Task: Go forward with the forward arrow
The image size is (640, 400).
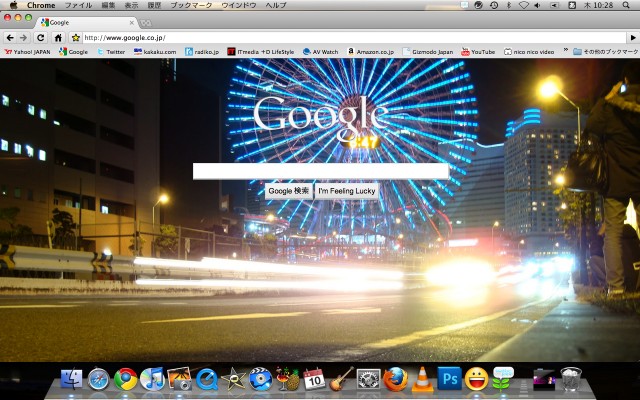Action: pyautogui.click(x=24, y=38)
